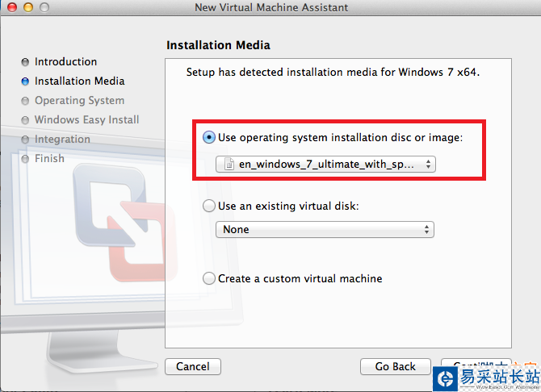Click the Windows Easy Install bullet icon
541x392 pixels.
26,120
